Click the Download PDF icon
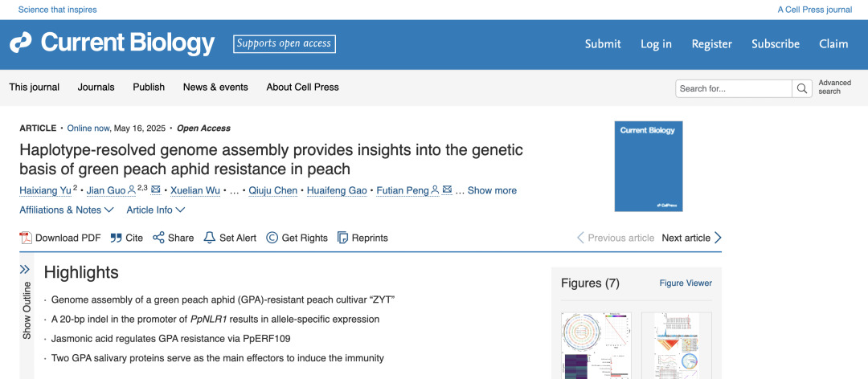Viewport: 868px width, 379px height. point(25,238)
